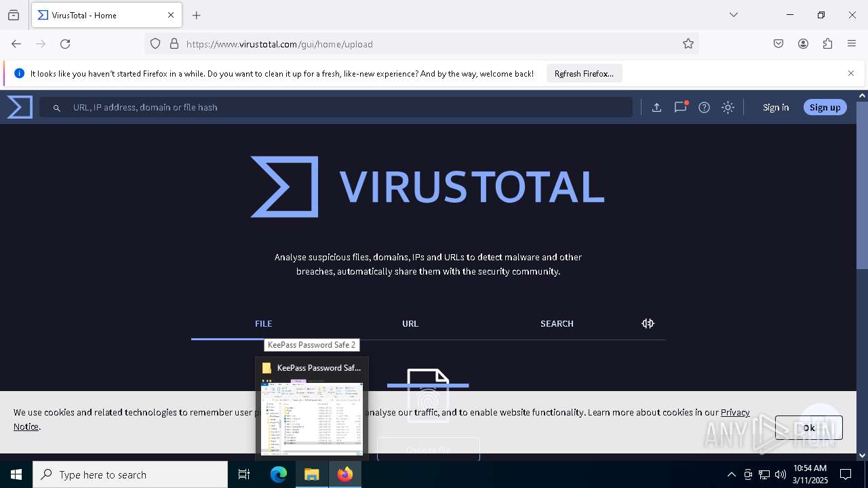Select the VirusTotal - Home browser tab
The image size is (868, 488).
106,15
